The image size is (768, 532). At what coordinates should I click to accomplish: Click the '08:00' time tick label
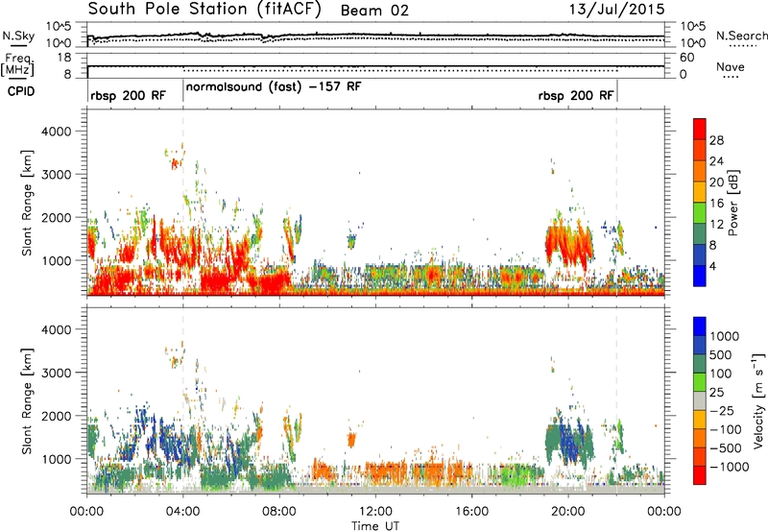point(279,512)
